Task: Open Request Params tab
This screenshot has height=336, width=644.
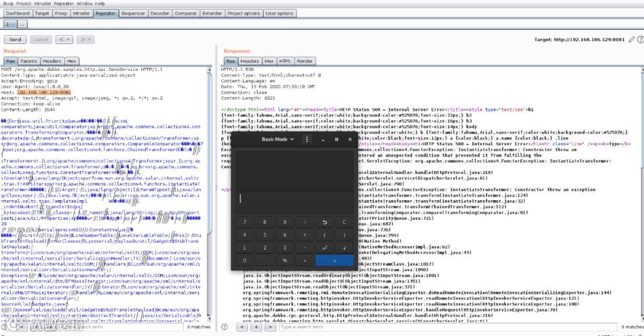Action: coord(29,61)
